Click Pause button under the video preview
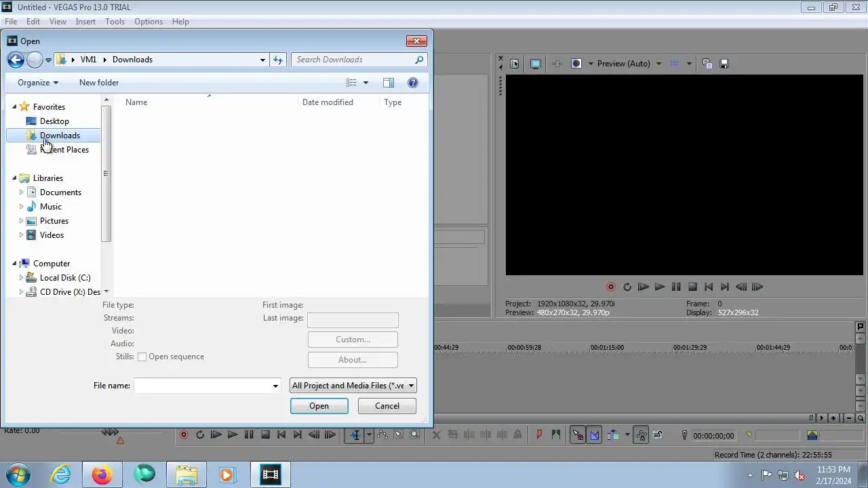Screen dimensions: 868x488 [676, 287]
